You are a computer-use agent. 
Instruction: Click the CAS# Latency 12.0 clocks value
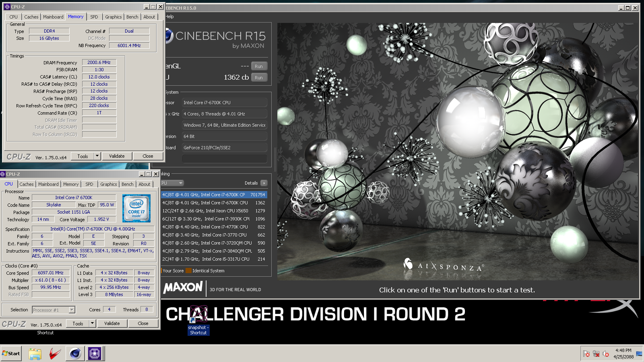coord(99,77)
